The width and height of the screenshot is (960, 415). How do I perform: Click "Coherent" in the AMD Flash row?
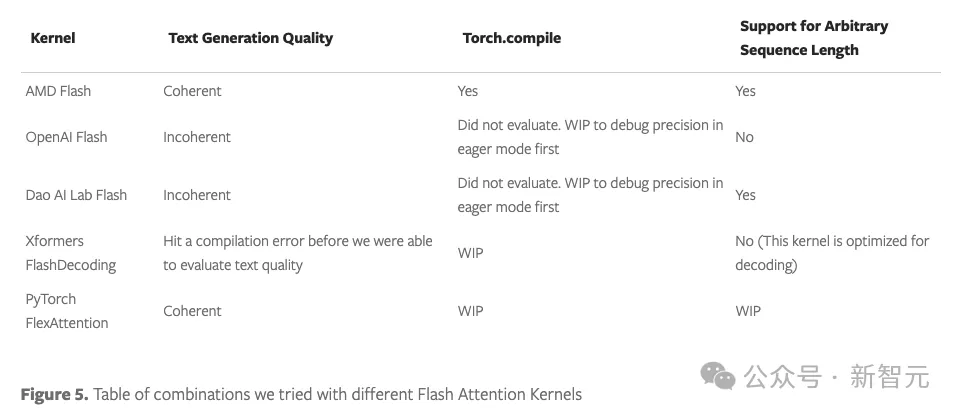(x=192, y=91)
